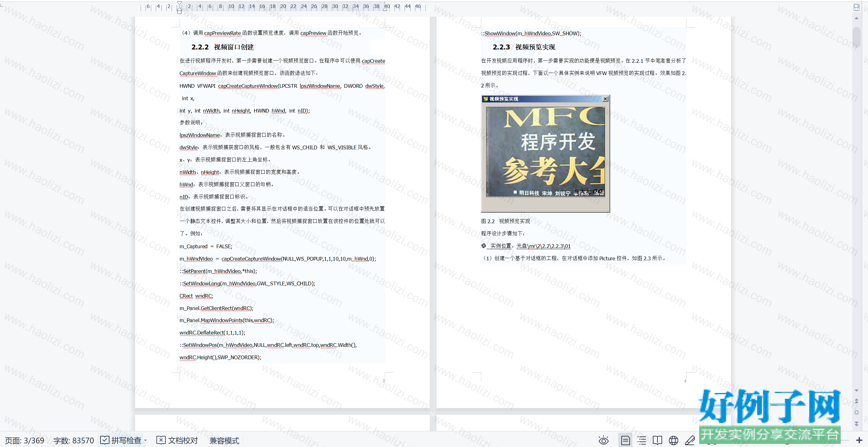The height and width of the screenshot is (447, 868).
Task: Go to previous page double-up arrow
Action: coord(857,401)
